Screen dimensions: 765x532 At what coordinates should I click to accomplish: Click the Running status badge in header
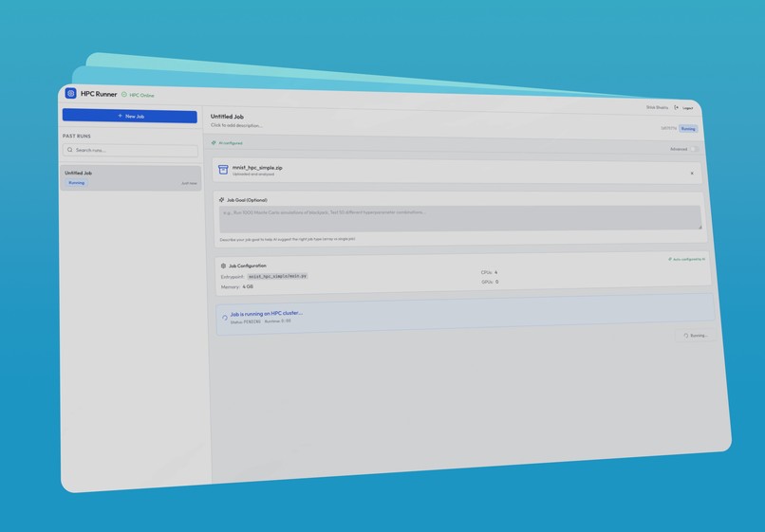688,129
